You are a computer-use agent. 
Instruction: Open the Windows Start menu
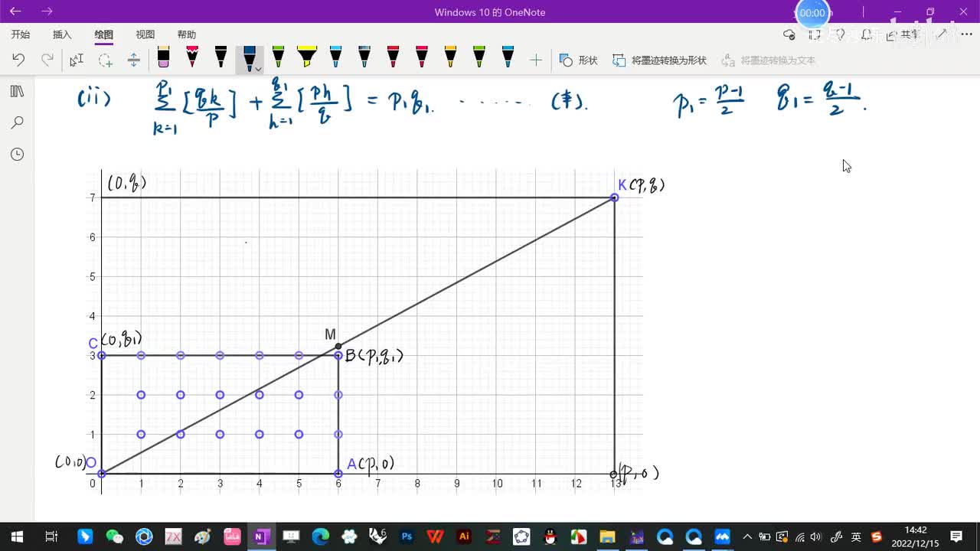coord(17,536)
